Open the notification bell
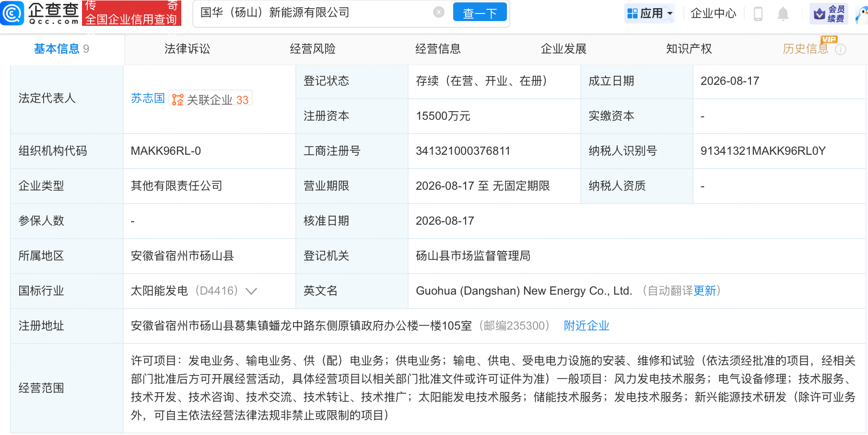Screen dimensions: 868x435 tap(783, 13)
